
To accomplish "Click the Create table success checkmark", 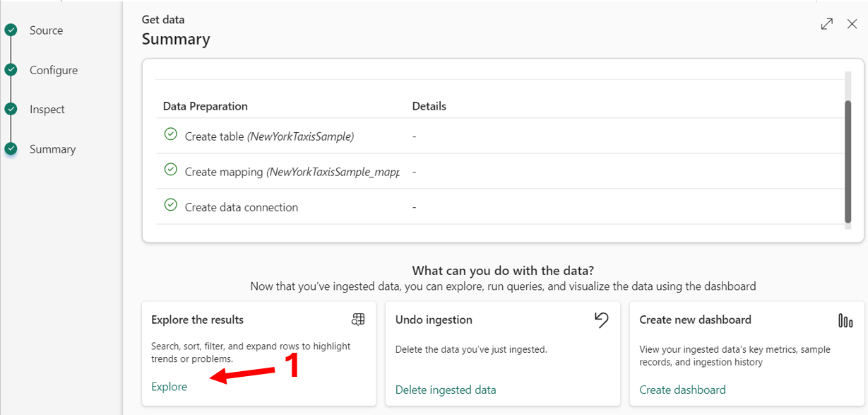I will [x=170, y=134].
